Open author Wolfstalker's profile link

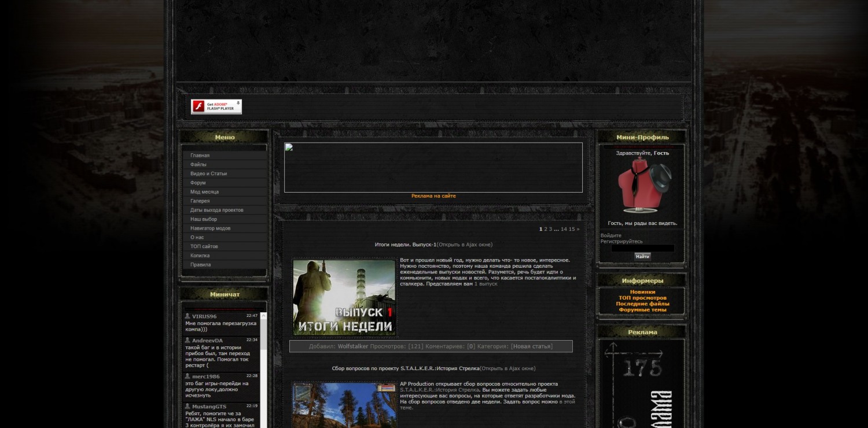click(x=353, y=346)
